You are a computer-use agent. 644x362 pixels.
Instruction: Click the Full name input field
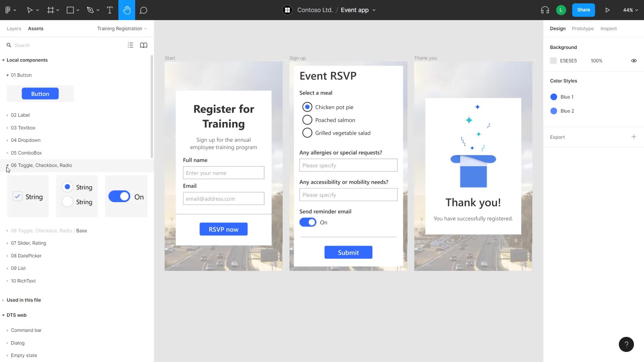[x=223, y=172]
